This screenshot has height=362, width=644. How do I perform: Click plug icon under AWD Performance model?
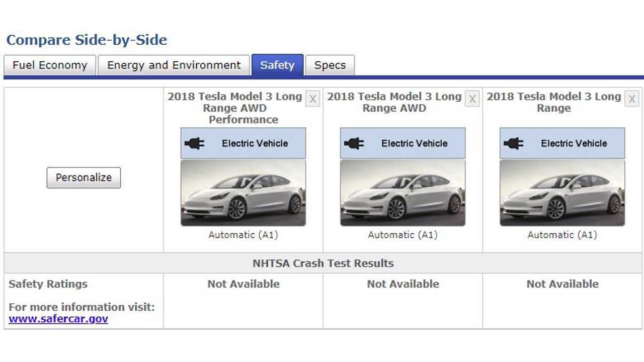pyautogui.click(x=194, y=143)
